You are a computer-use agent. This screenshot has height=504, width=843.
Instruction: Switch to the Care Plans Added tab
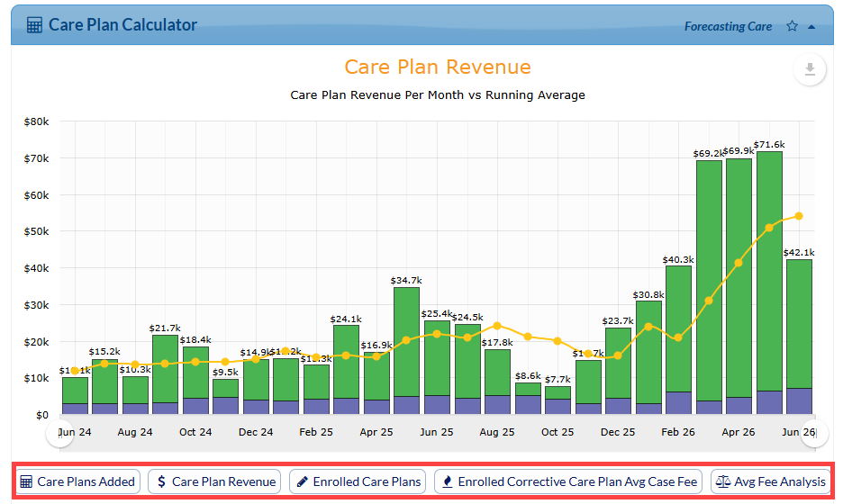tap(78, 481)
